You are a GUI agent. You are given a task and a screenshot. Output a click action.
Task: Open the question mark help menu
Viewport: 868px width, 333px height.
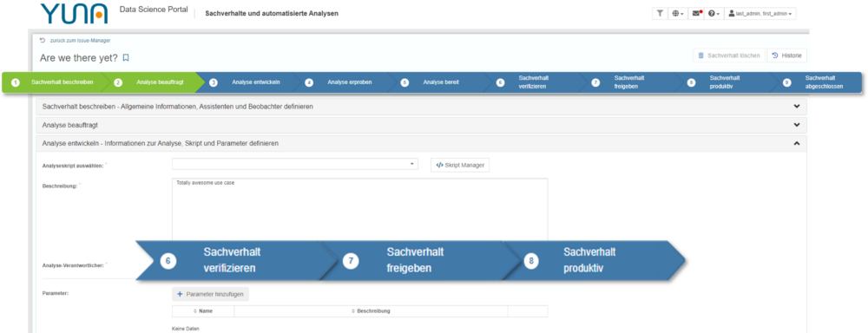click(714, 14)
